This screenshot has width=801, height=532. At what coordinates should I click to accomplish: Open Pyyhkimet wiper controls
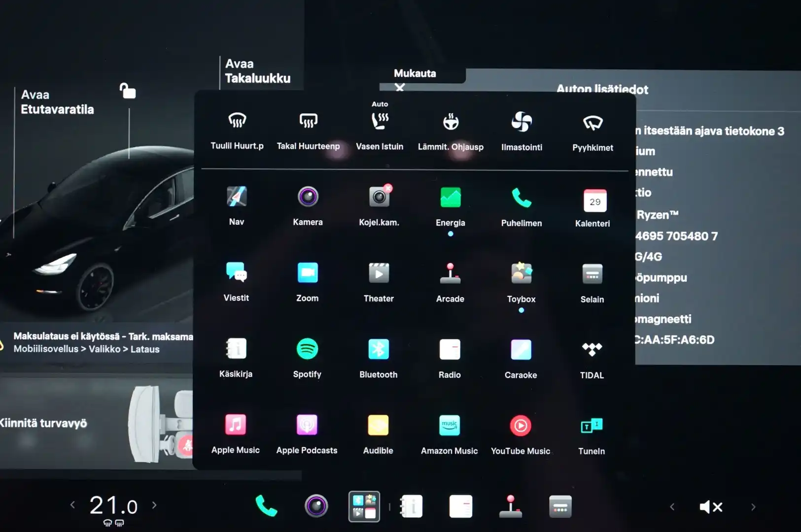[x=592, y=133]
